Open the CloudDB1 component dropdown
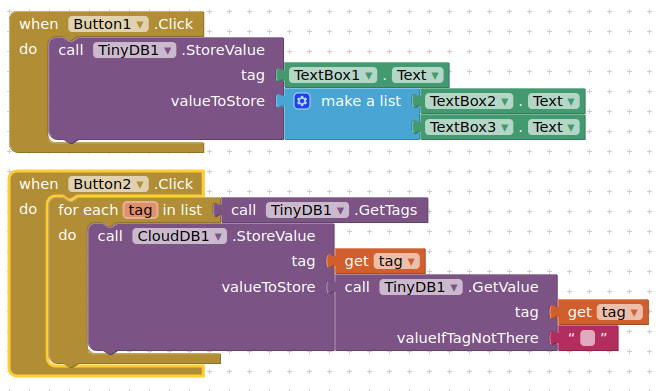659x391 pixels. (179, 236)
